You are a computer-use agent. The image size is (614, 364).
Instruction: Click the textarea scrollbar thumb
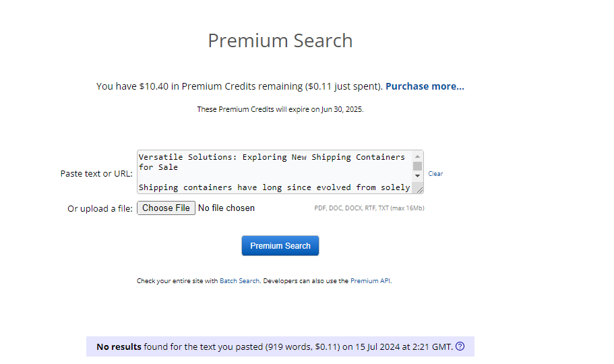417,166
